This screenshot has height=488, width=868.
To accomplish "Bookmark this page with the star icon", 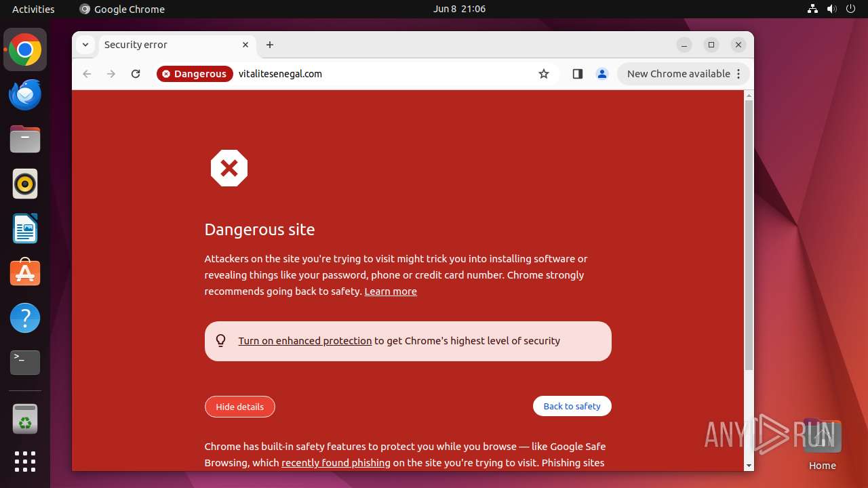I will pyautogui.click(x=544, y=74).
